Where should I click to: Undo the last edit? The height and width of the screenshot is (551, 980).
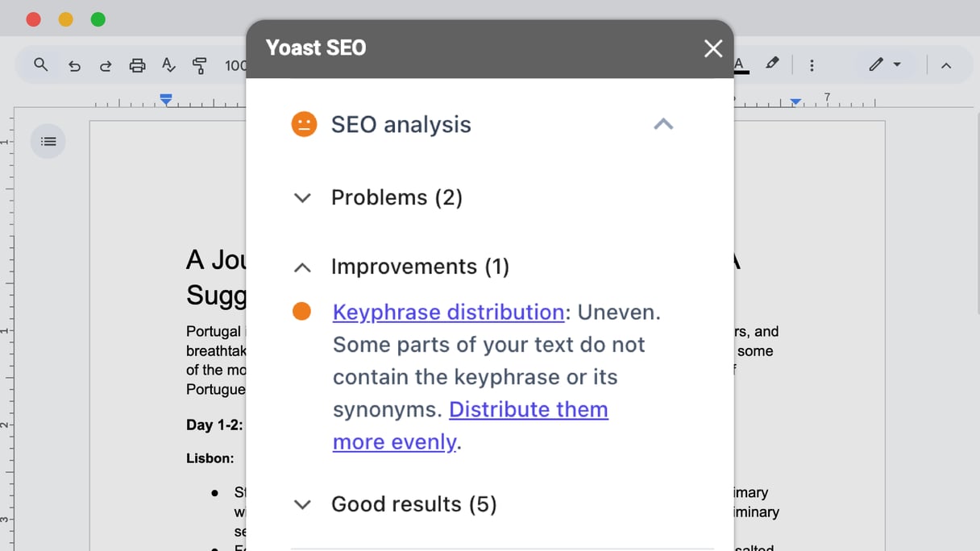point(74,66)
